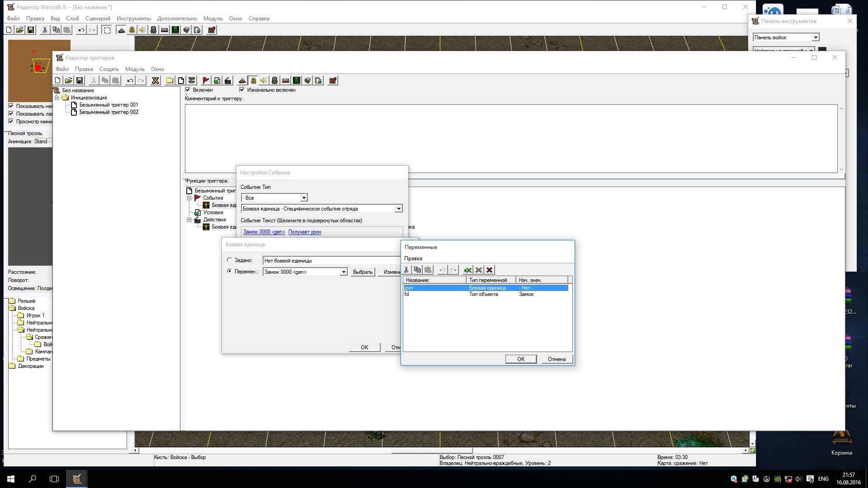This screenshot has width=868, height=488.
Task: Click copy icon in Variables toolbar
Action: pos(417,270)
